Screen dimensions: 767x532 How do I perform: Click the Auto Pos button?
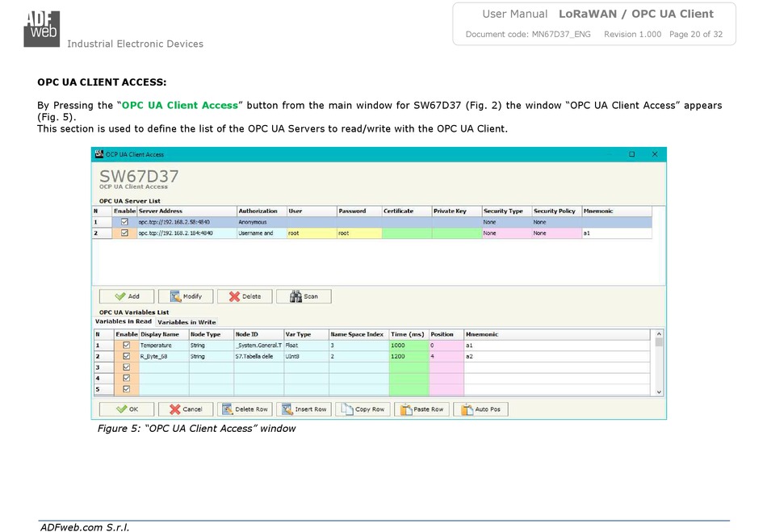click(481, 409)
